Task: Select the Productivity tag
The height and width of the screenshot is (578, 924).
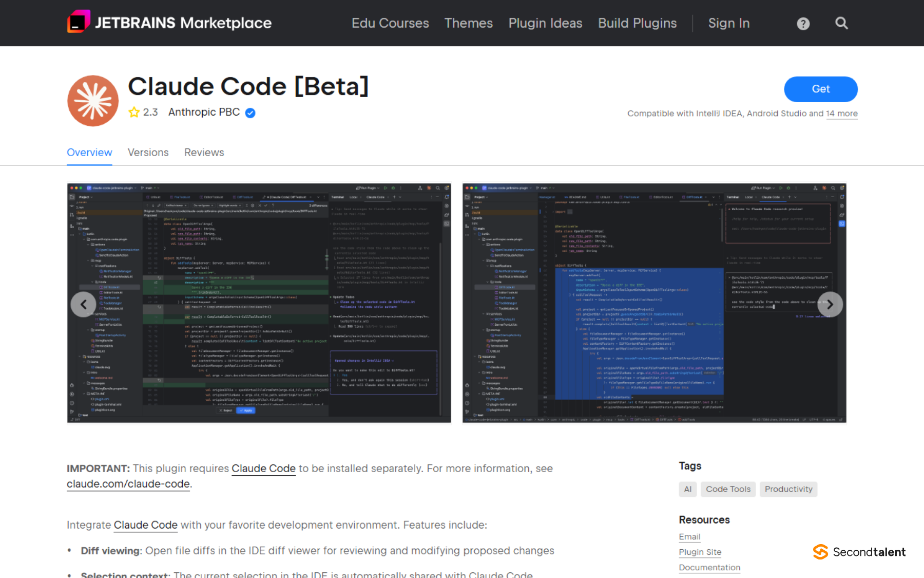Action: pos(788,489)
